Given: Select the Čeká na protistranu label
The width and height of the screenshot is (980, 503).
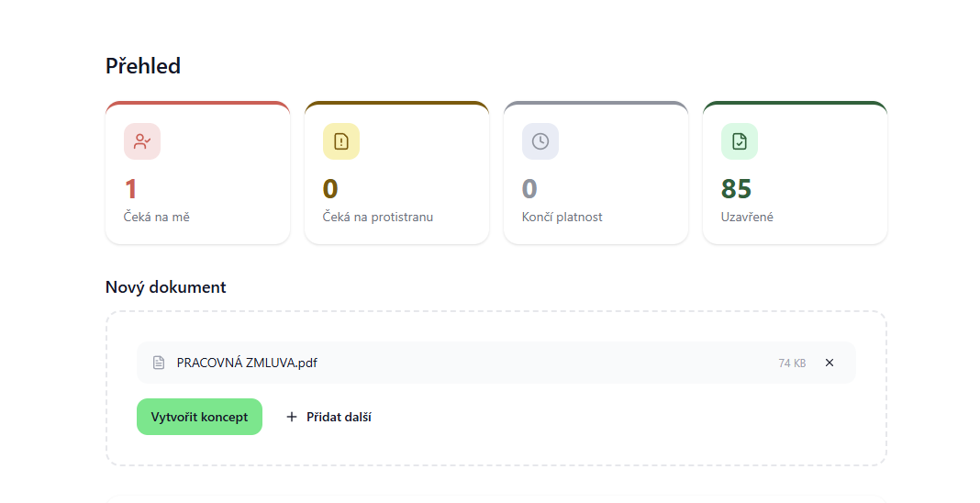Looking at the screenshot, I should coord(377,217).
